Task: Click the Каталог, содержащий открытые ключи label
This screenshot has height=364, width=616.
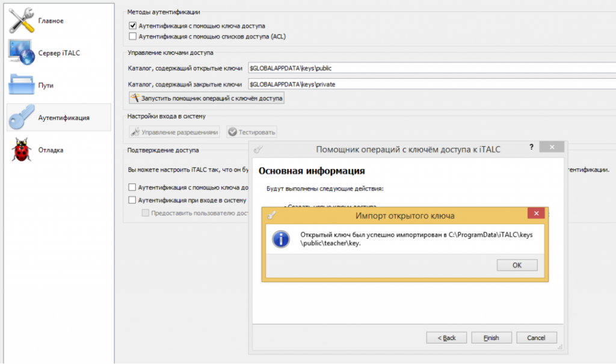Action: point(185,69)
